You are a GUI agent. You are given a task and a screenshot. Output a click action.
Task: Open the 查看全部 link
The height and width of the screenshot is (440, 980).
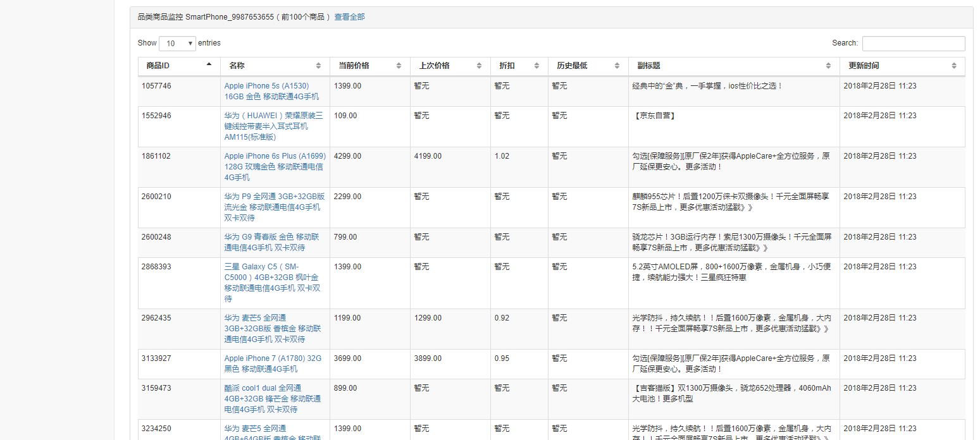click(x=349, y=17)
